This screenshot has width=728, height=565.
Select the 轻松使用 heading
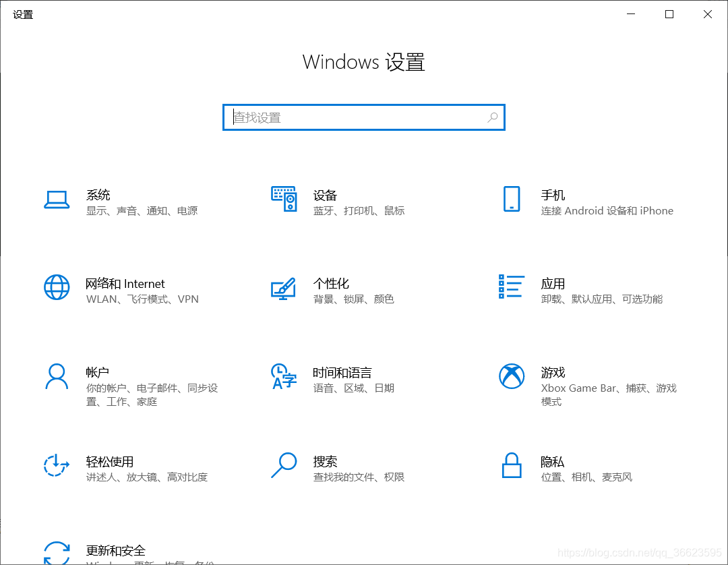(110, 461)
